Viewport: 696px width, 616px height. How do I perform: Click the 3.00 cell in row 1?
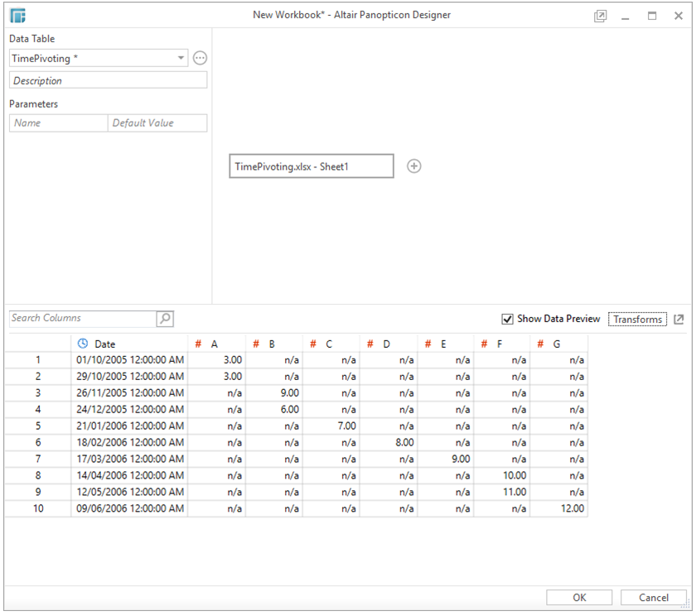(216, 360)
